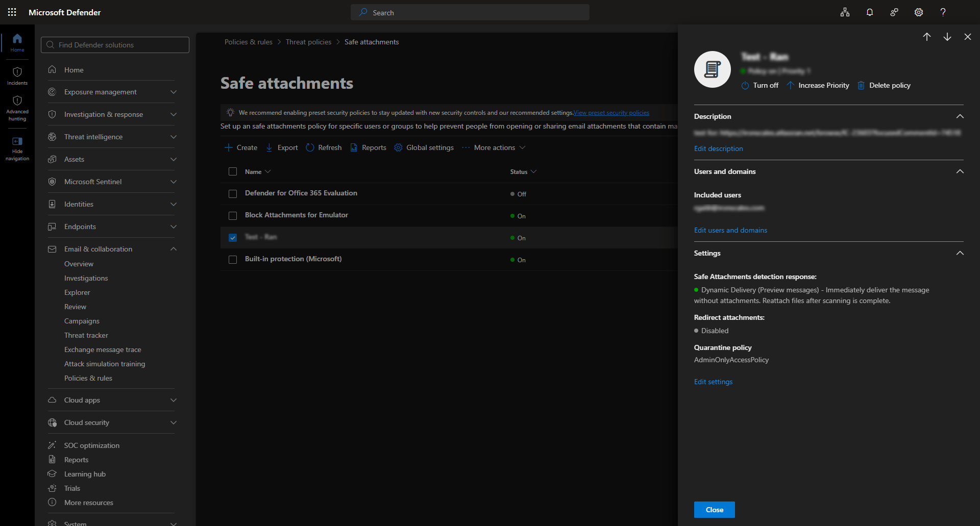
Task: Open Block Attachments for Emulator policy name
Action: (297, 215)
